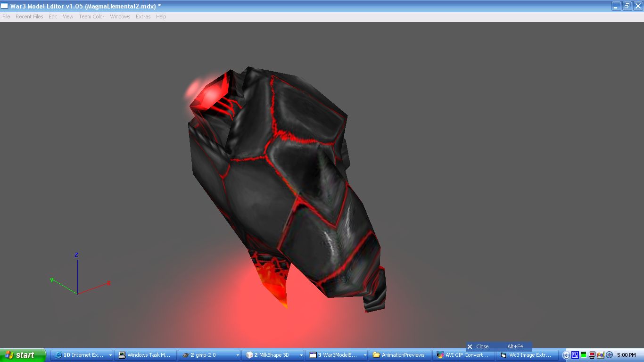Click the XYZ axis gizmo in the viewport

tap(79, 275)
